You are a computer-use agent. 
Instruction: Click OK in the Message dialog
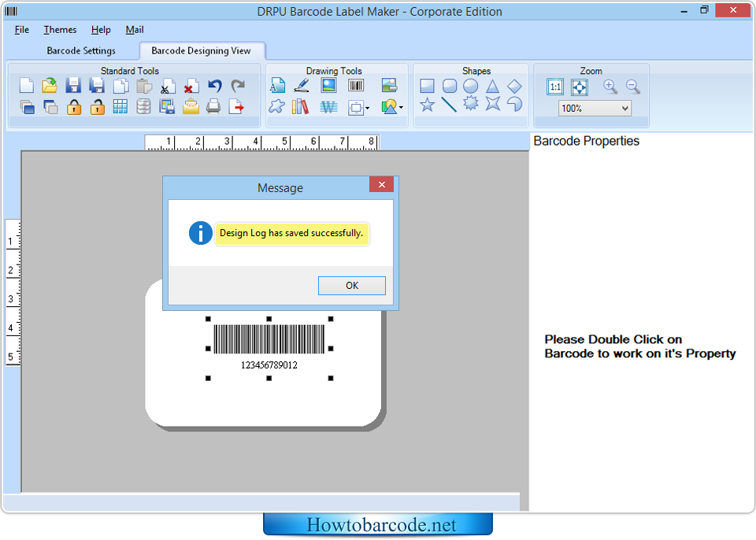(352, 286)
